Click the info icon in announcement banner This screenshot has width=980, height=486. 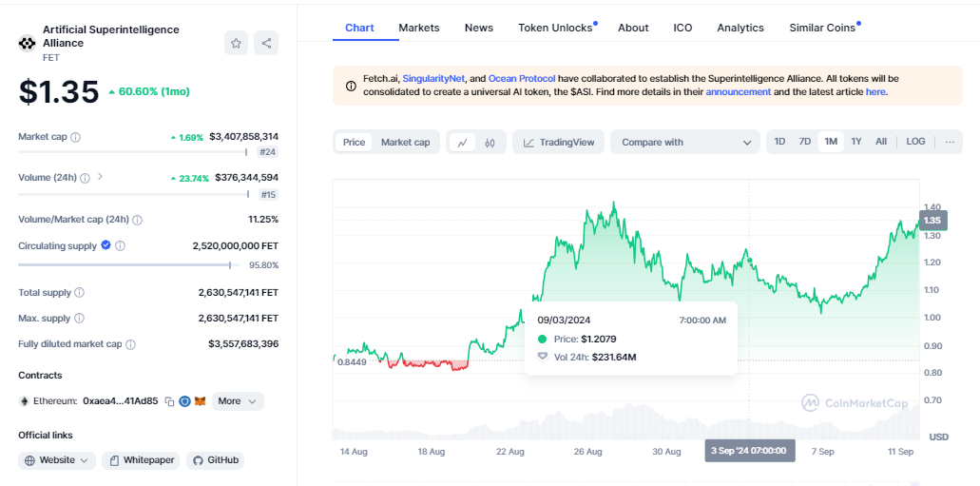(352, 86)
